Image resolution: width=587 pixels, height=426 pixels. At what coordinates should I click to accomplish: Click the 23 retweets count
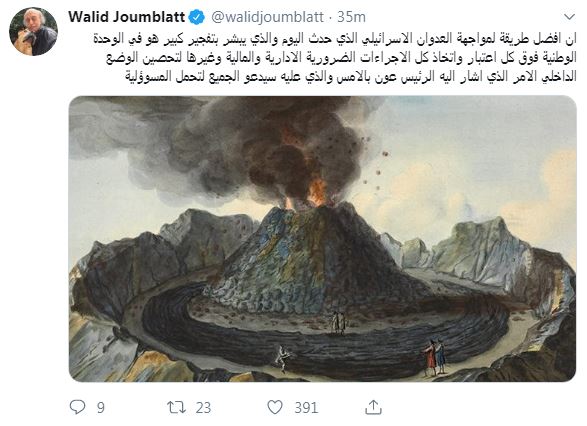point(203,407)
